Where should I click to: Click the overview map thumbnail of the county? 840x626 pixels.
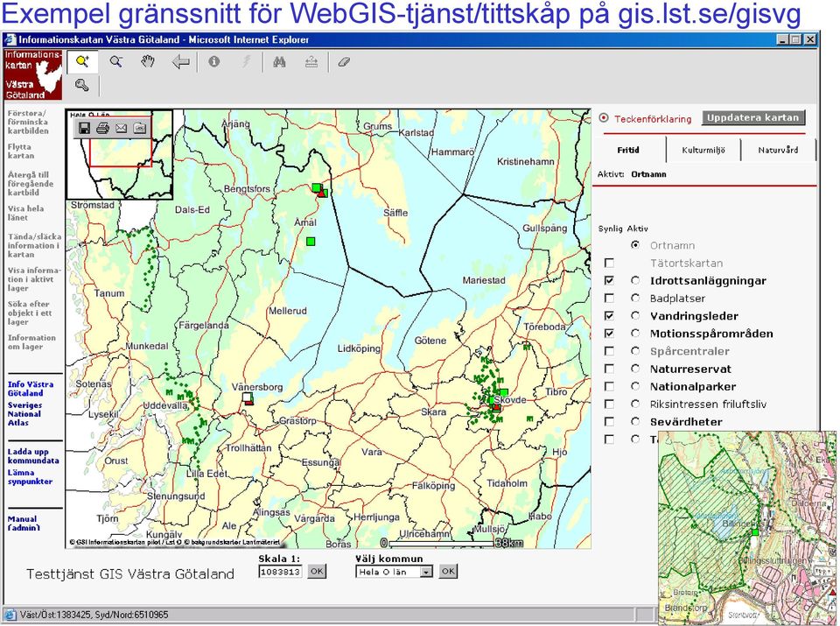(119, 154)
